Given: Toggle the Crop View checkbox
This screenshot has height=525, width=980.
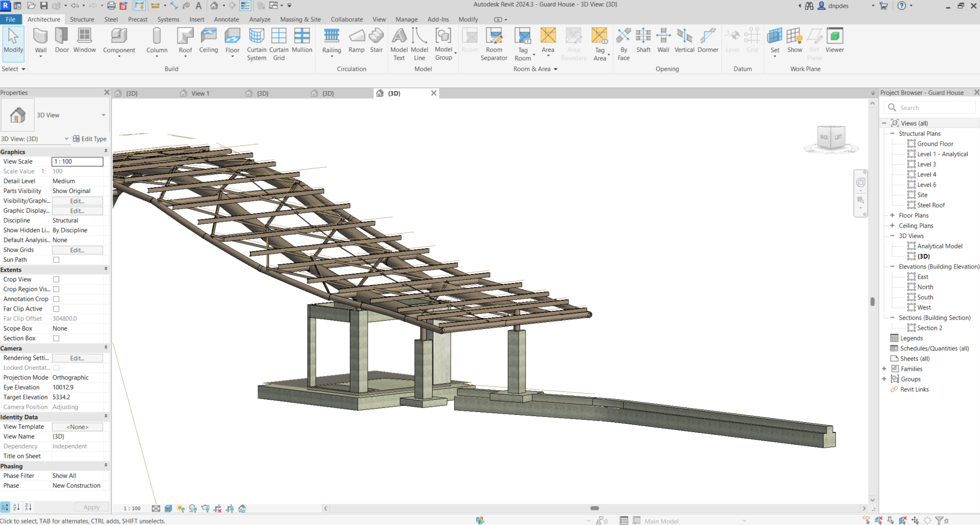Looking at the screenshot, I should point(56,279).
